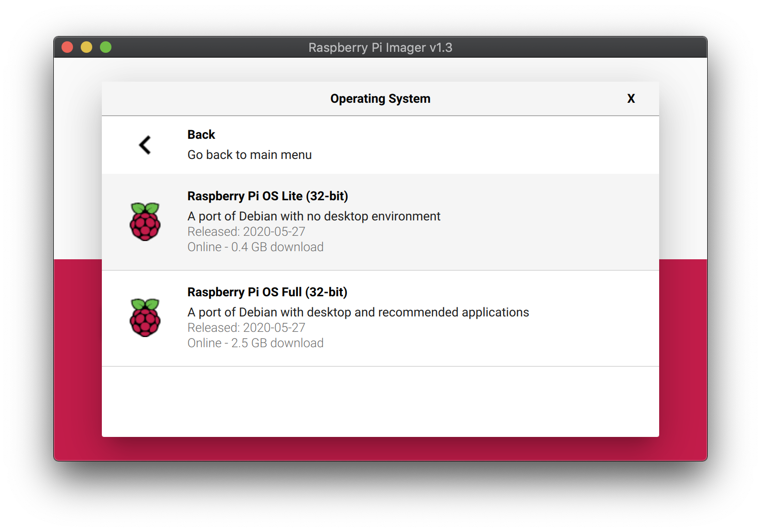Choose Raspberry Pi OS Full (32-bit) title

point(267,292)
